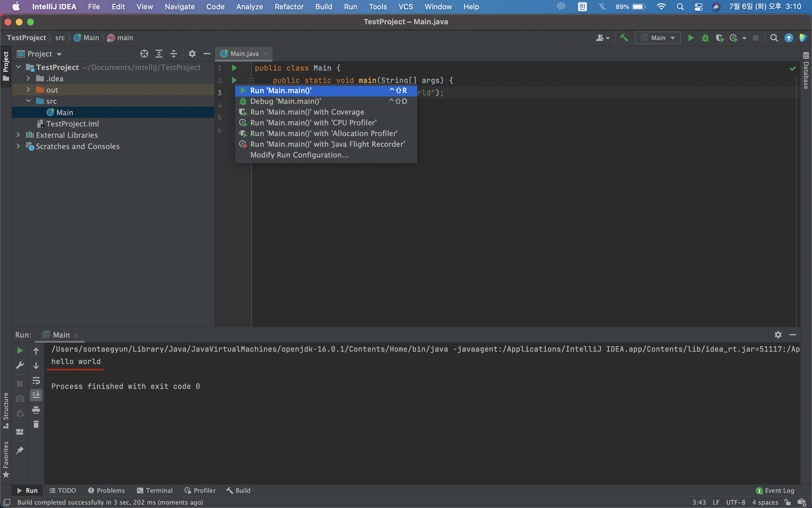This screenshot has width=812, height=508.
Task: Open the Problems tool window
Action: [106, 491]
